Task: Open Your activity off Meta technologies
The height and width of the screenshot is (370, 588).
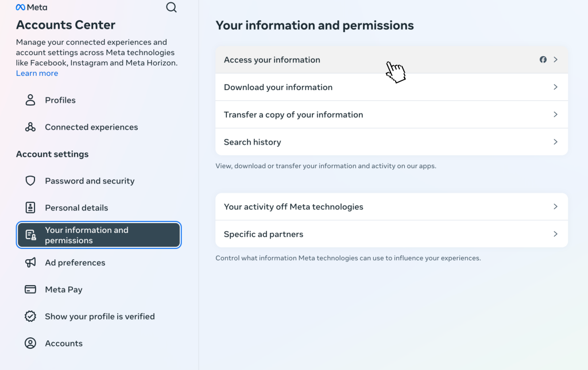Action: [390, 207]
